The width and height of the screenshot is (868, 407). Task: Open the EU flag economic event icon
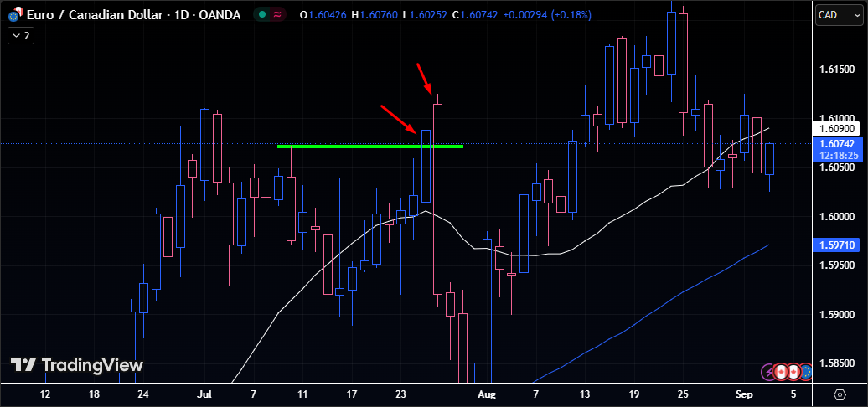[806, 372]
